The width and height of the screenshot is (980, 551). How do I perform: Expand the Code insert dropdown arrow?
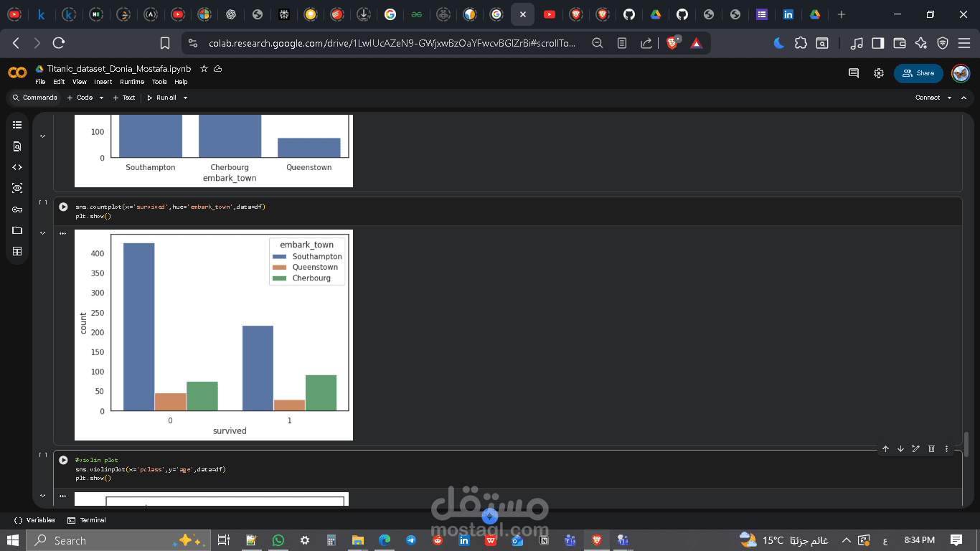101,98
